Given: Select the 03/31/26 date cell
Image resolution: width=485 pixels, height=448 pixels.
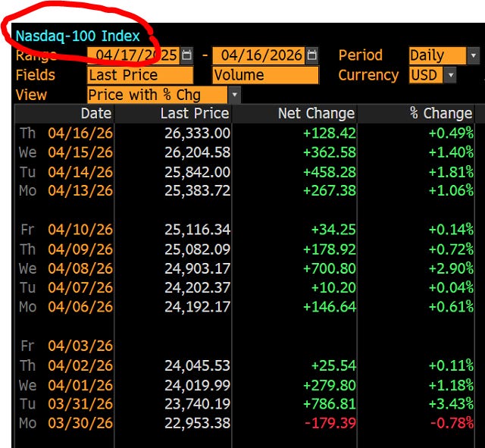Looking at the screenshot, I should point(80,404).
